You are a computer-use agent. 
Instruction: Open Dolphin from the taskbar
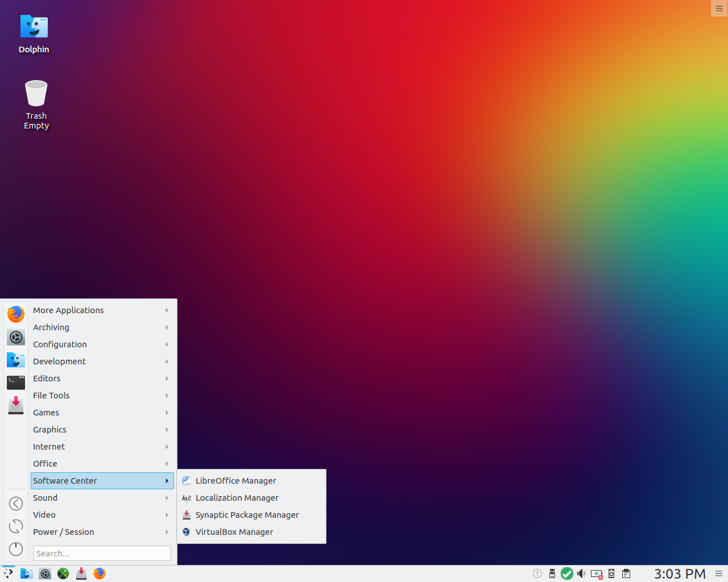26,573
